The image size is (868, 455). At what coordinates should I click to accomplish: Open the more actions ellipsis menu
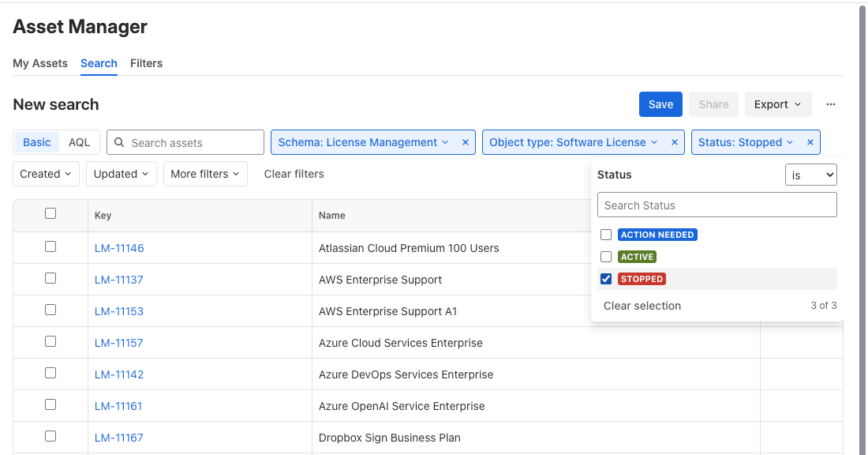pos(830,104)
